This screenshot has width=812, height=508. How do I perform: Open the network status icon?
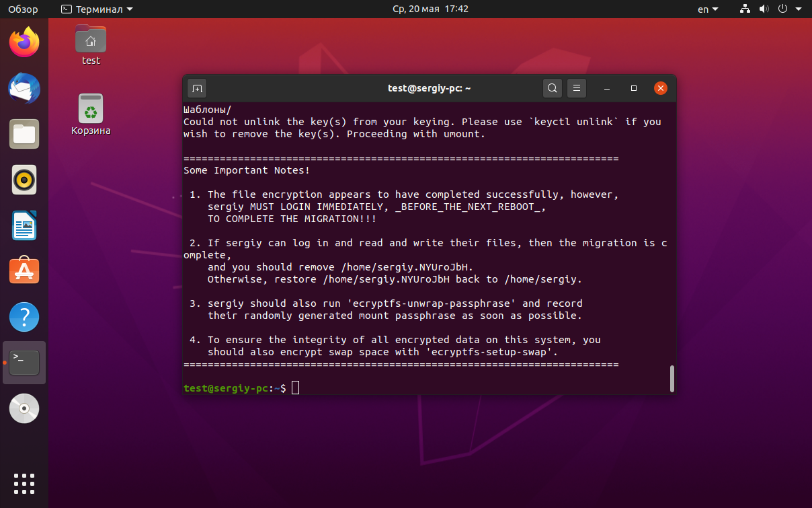tap(745, 9)
